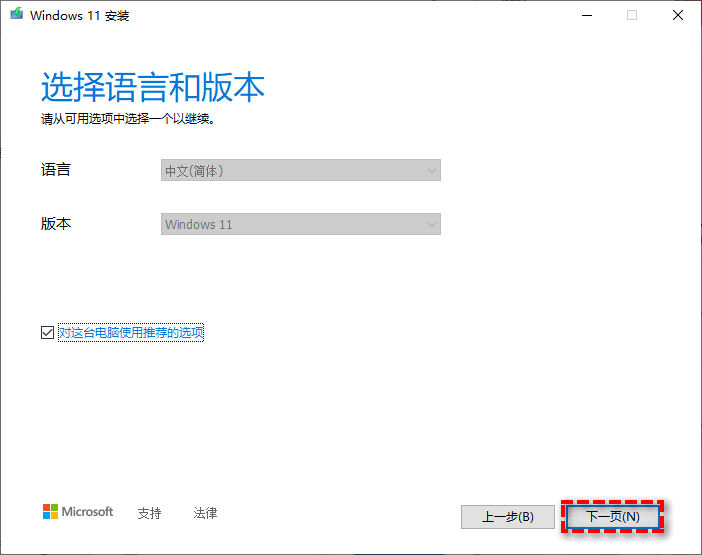Viewport: 702px width, 555px height.
Task: Minimize the Windows 11 安装 window
Action: pyautogui.click(x=587, y=15)
